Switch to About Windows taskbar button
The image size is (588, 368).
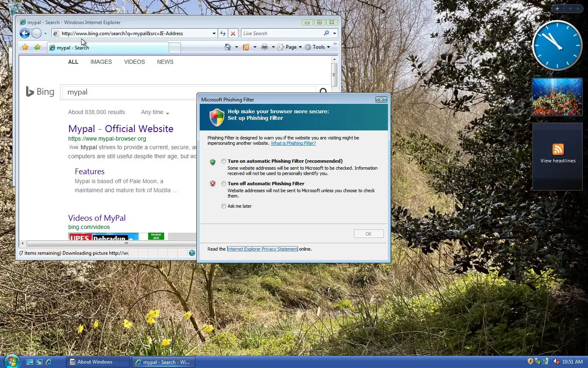click(98, 362)
